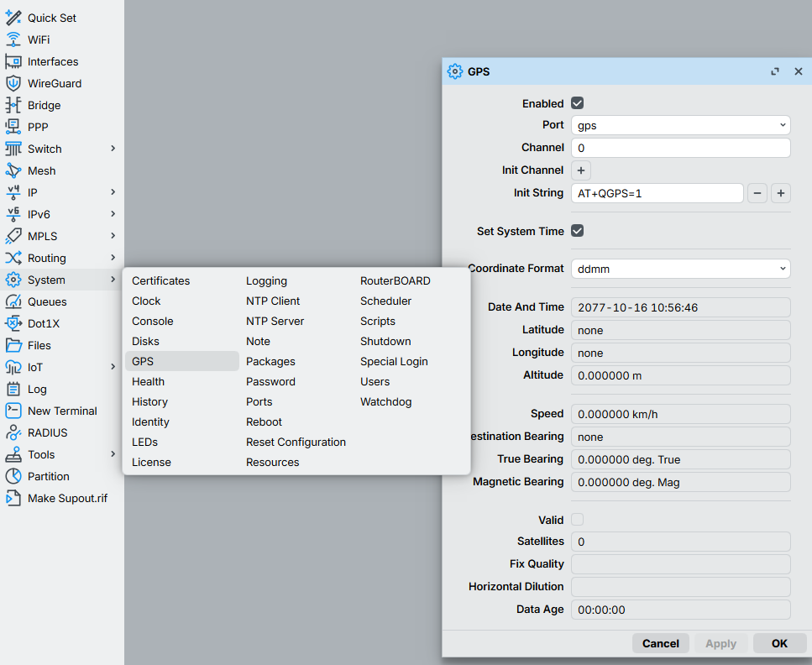Click the Init String plus button

point(780,193)
